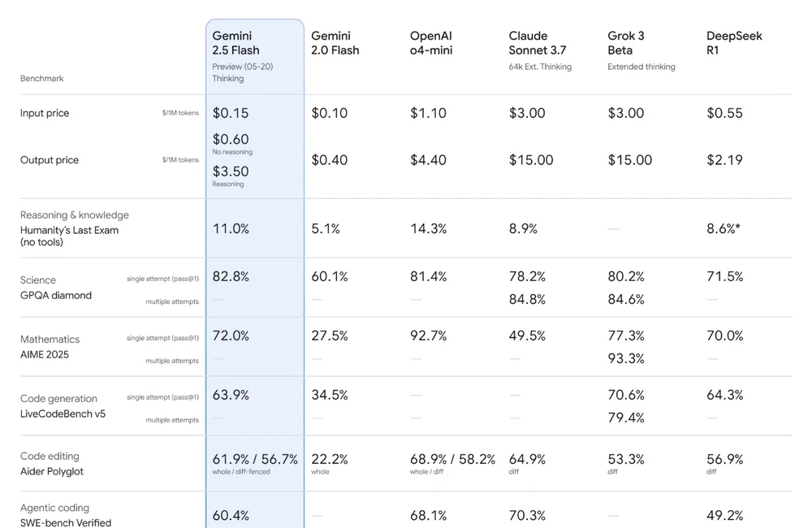Click the 60.4% SWE-bench Verified score
Screen dimensions: 812x528
(231, 516)
